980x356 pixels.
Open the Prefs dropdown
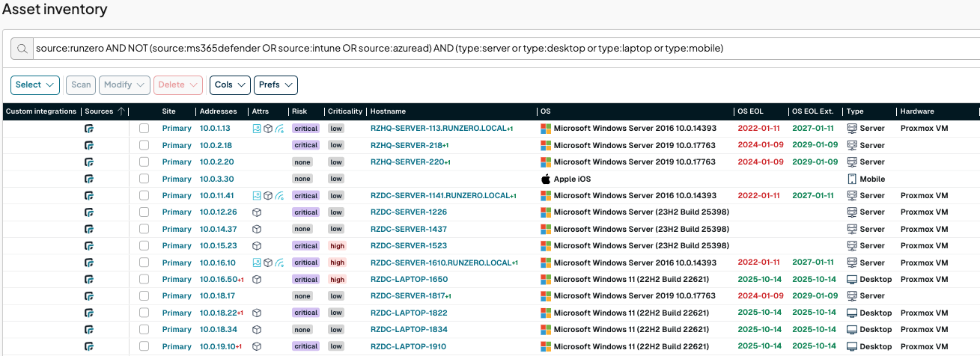tap(276, 85)
